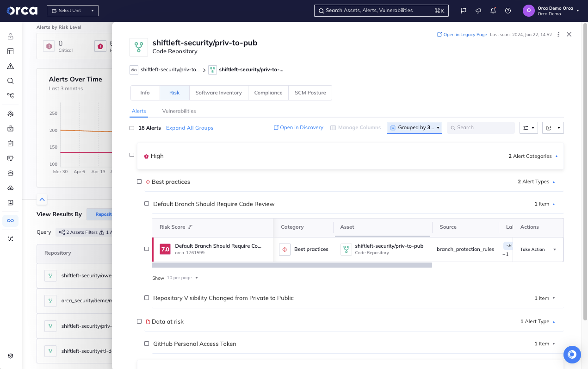Check the Default Branch Should Require Code Review group checkbox

click(x=147, y=204)
